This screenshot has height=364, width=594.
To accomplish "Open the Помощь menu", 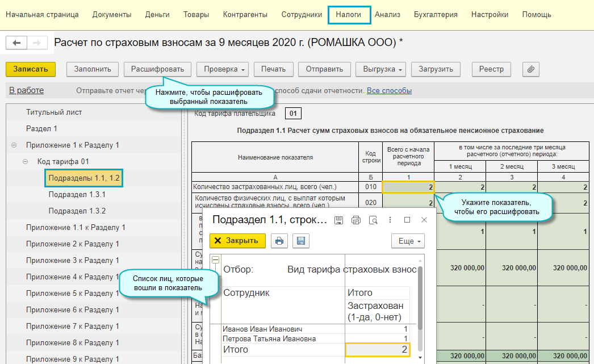I will pos(537,15).
